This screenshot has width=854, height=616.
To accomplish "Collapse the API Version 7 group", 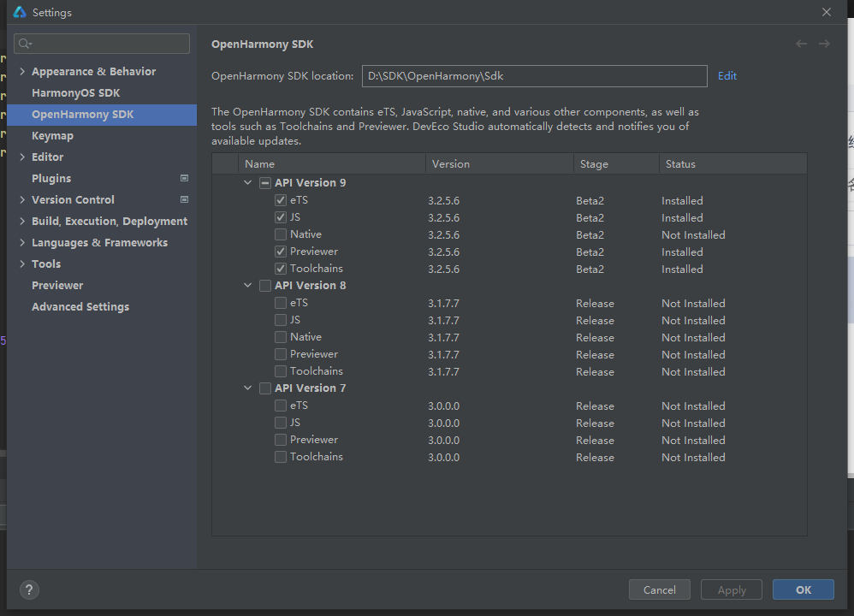I will [248, 388].
